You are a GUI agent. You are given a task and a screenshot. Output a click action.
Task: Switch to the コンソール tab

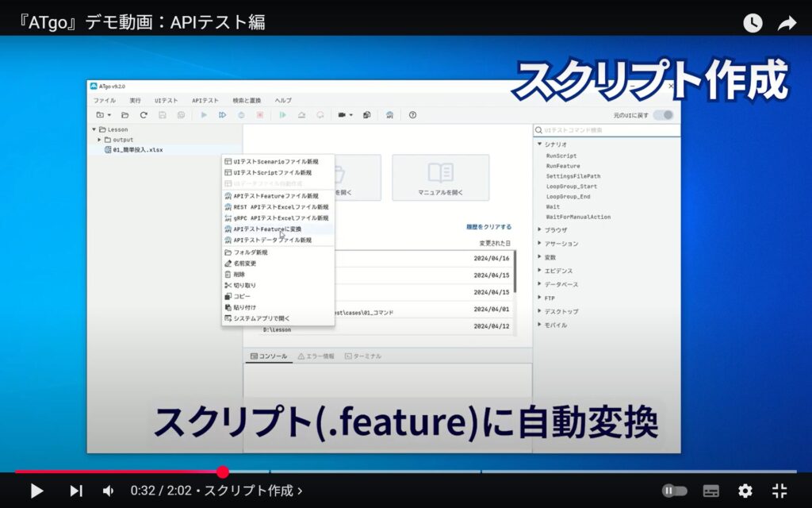pyautogui.click(x=269, y=356)
